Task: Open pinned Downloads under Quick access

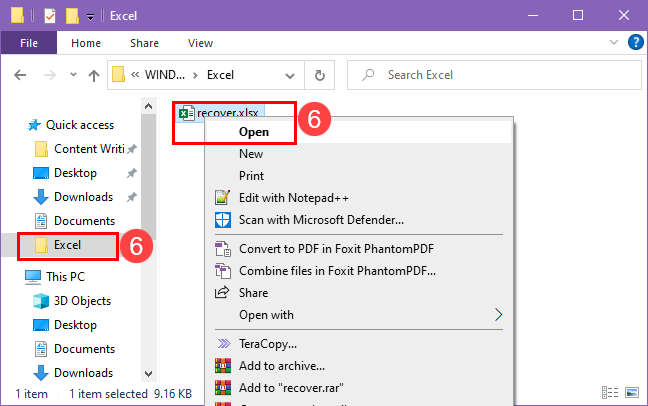Action: click(x=84, y=197)
